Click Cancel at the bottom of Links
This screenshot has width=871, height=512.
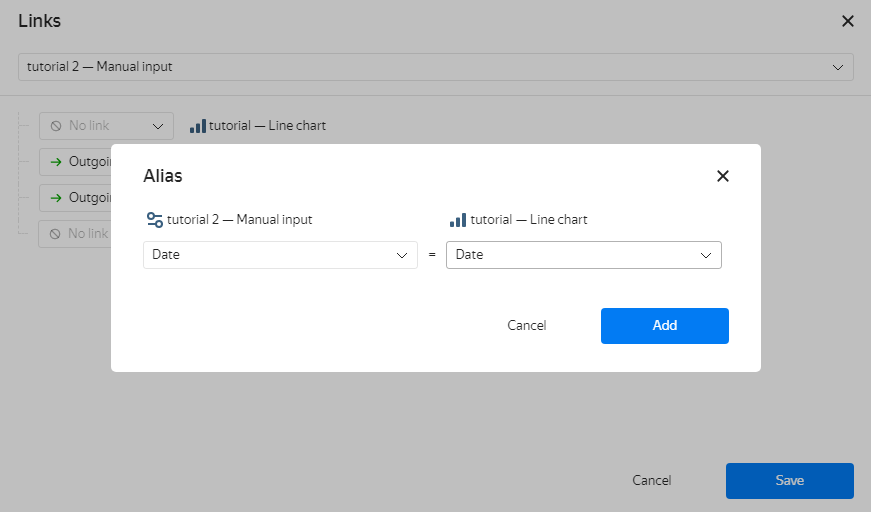point(652,481)
